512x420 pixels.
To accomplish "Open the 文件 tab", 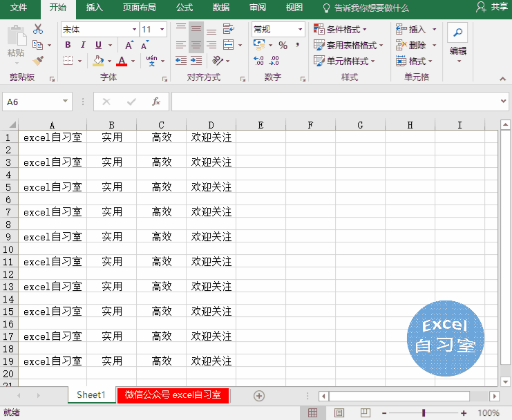I will pyautogui.click(x=19, y=8).
